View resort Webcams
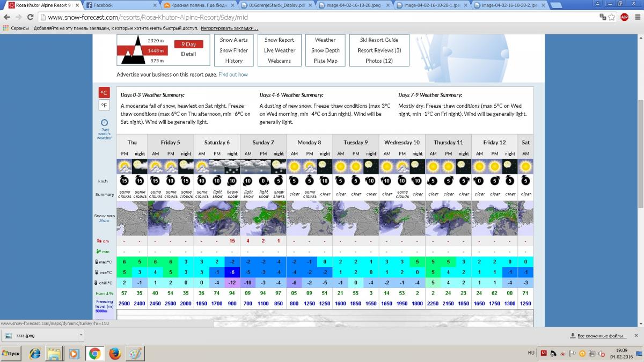 (x=280, y=61)
